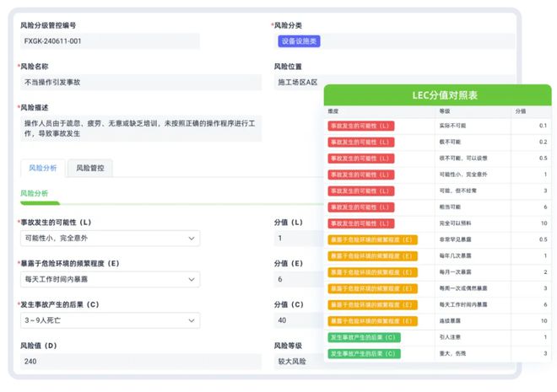Click the 分值 column header in the LEC table
Image resolution: width=557 pixels, height=392 pixels.
(x=521, y=111)
